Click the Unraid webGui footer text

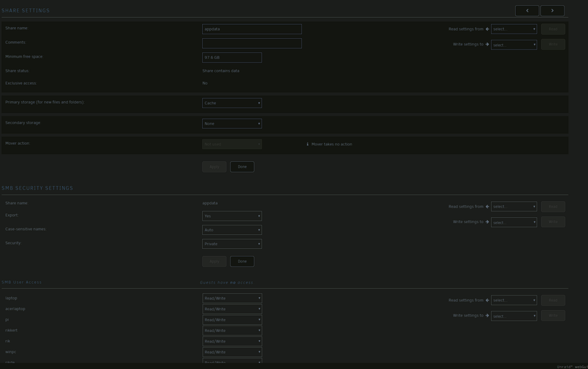[x=572, y=367]
